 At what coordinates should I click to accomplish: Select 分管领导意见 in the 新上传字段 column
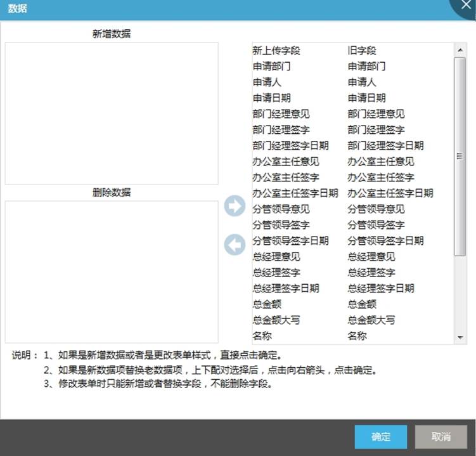[x=281, y=209]
